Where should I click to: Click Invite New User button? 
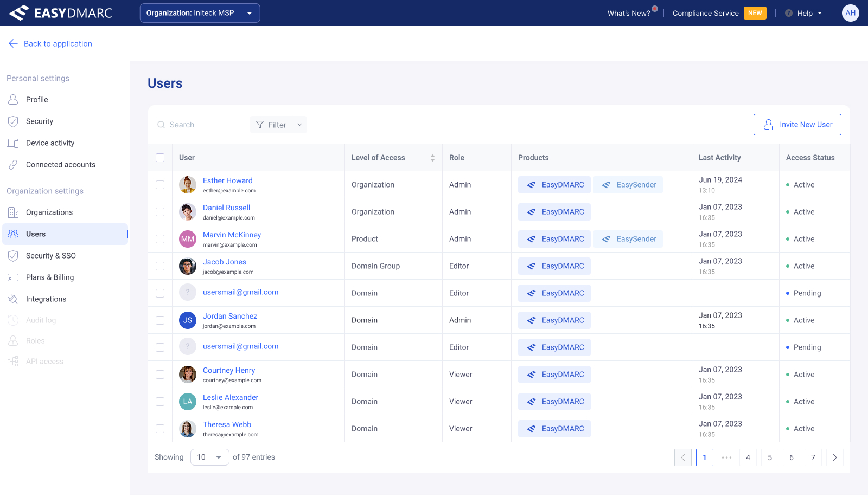[x=797, y=125]
